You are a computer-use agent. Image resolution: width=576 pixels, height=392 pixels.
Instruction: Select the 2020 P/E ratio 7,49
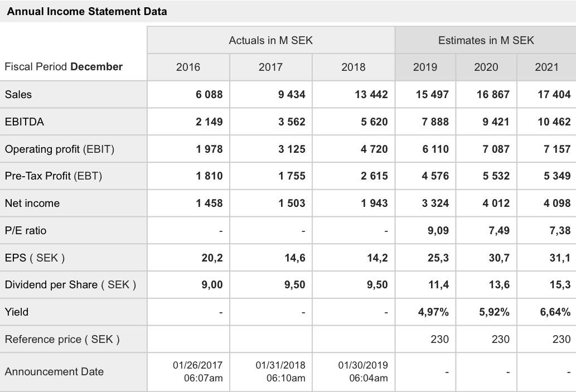tap(499, 230)
